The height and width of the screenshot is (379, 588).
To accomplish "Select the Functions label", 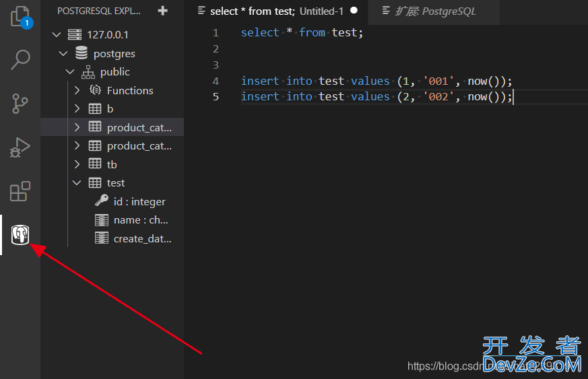I will pyautogui.click(x=130, y=90).
